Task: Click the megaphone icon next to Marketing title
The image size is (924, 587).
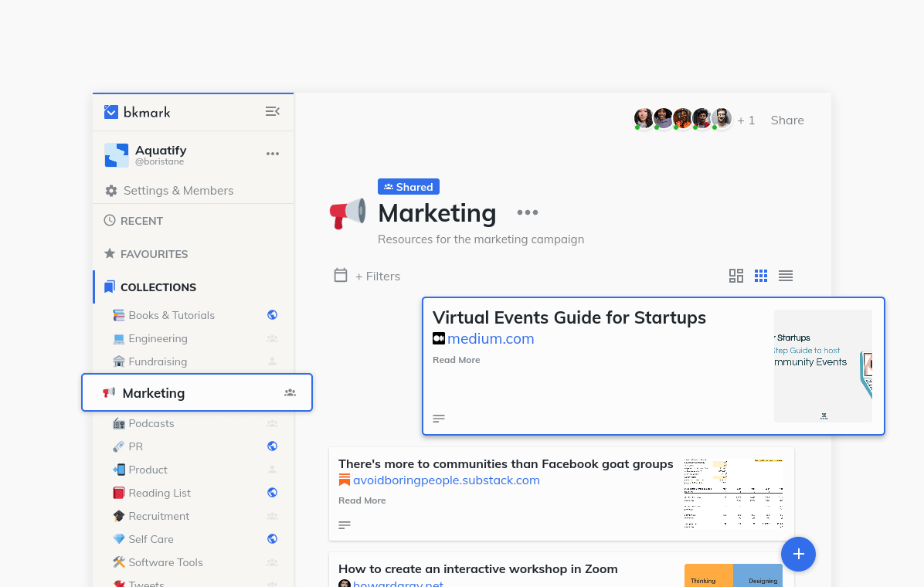Action: pyautogui.click(x=348, y=212)
